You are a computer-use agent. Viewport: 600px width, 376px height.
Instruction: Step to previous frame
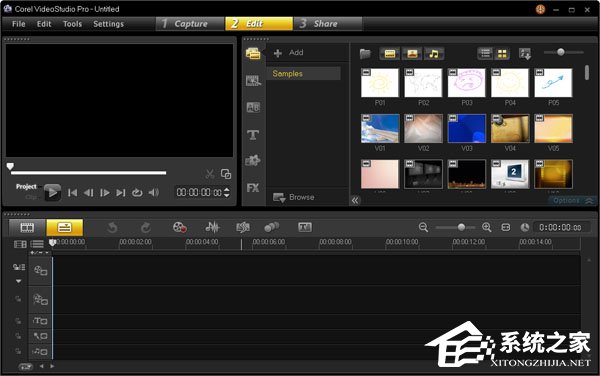[88, 193]
